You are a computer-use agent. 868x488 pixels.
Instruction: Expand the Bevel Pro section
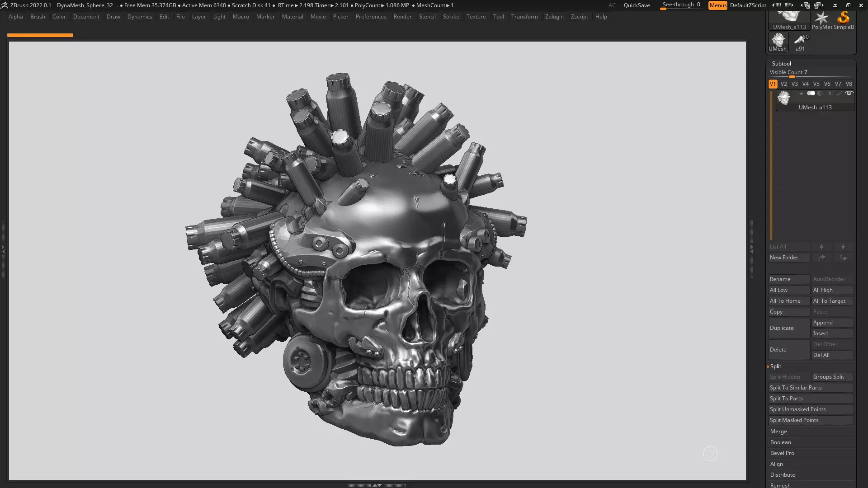(782, 453)
